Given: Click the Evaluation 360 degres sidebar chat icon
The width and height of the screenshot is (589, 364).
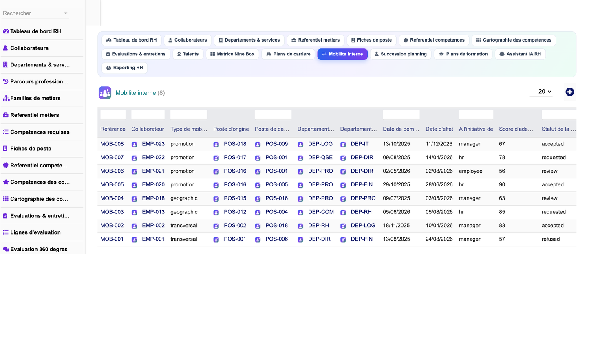Looking at the screenshot, I should tap(6, 249).
